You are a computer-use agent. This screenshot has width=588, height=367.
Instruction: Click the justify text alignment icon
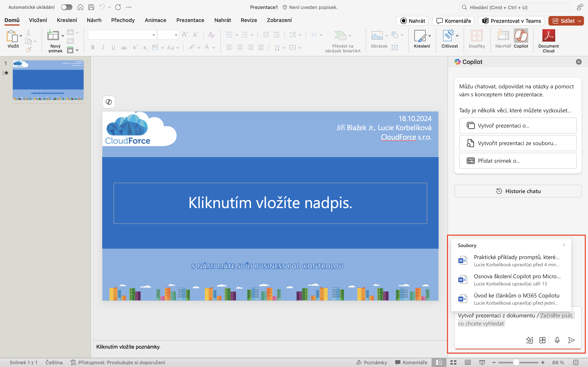[x=261, y=47]
